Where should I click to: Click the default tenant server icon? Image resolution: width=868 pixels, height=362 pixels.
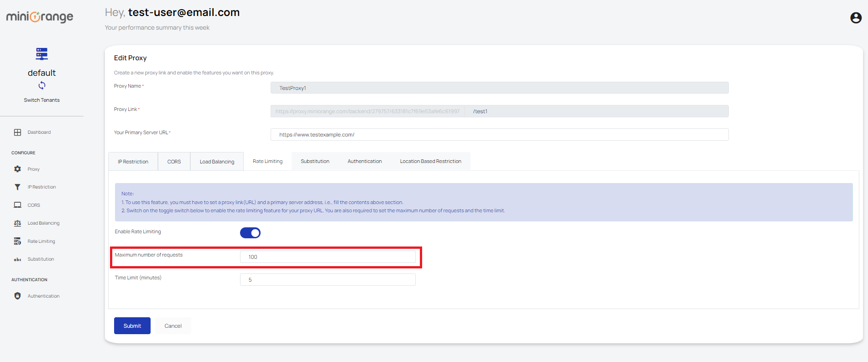(x=42, y=54)
